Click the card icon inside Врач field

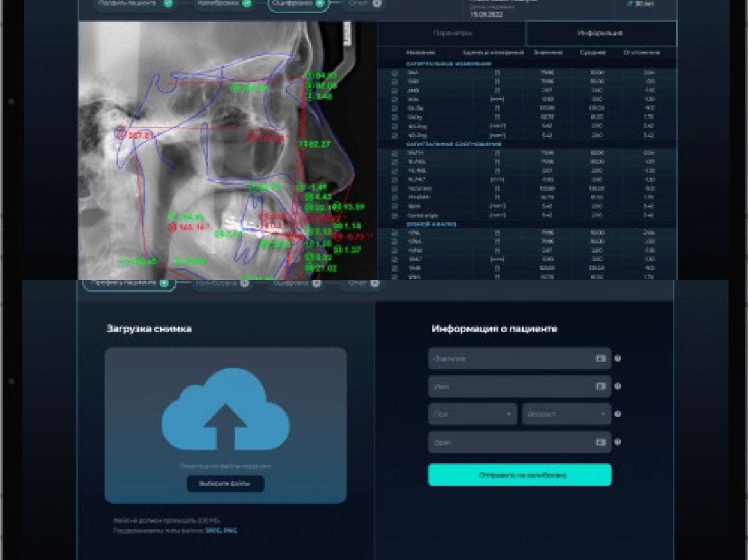point(601,442)
